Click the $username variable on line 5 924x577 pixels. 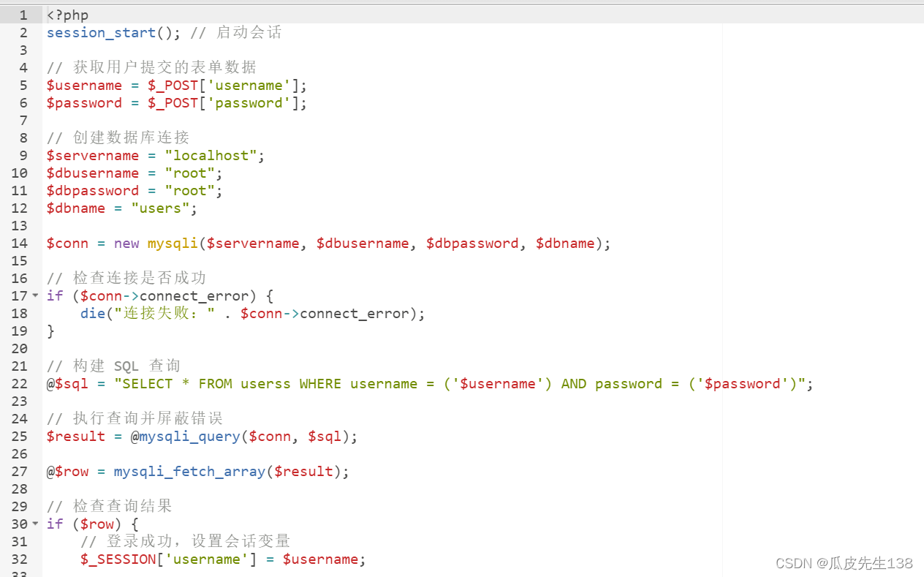[84, 85]
